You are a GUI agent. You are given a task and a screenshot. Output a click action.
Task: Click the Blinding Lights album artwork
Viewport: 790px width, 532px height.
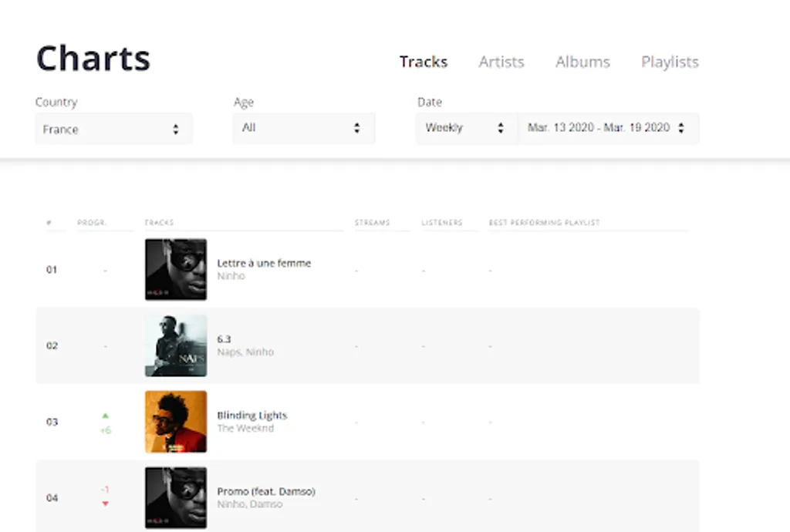point(175,422)
